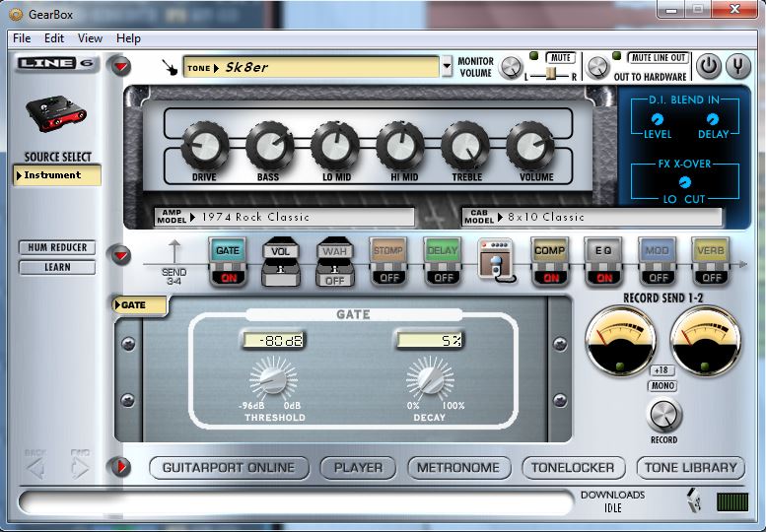Open the Source Select Instrument menu
The width and height of the screenshot is (766, 532).
[x=57, y=174]
